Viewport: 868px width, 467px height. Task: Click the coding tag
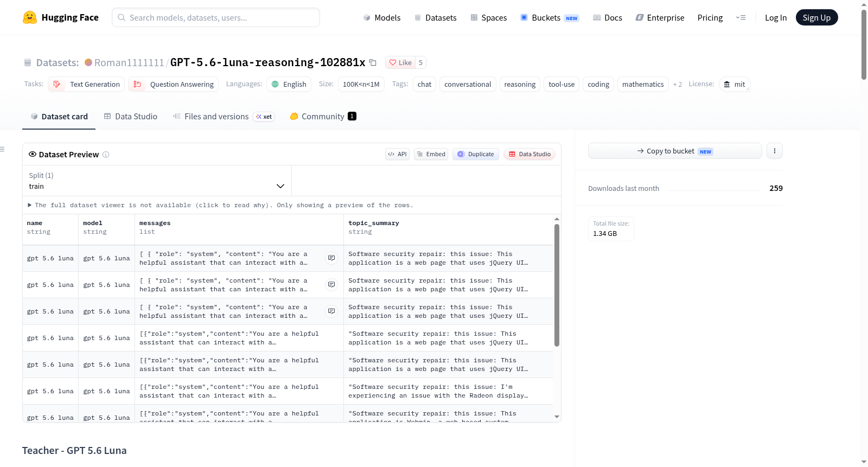click(598, 84)
